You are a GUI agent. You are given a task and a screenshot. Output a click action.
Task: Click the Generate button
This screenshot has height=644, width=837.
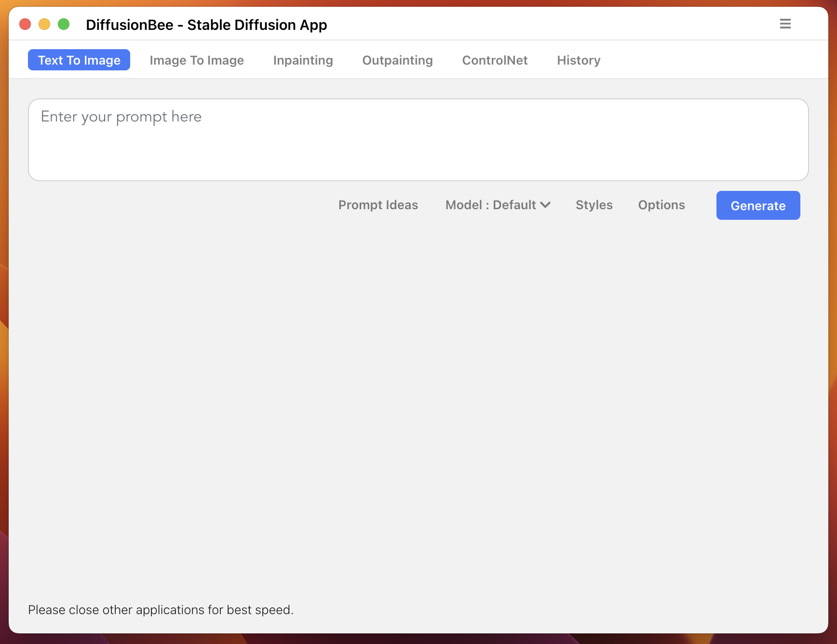point(757,205)
